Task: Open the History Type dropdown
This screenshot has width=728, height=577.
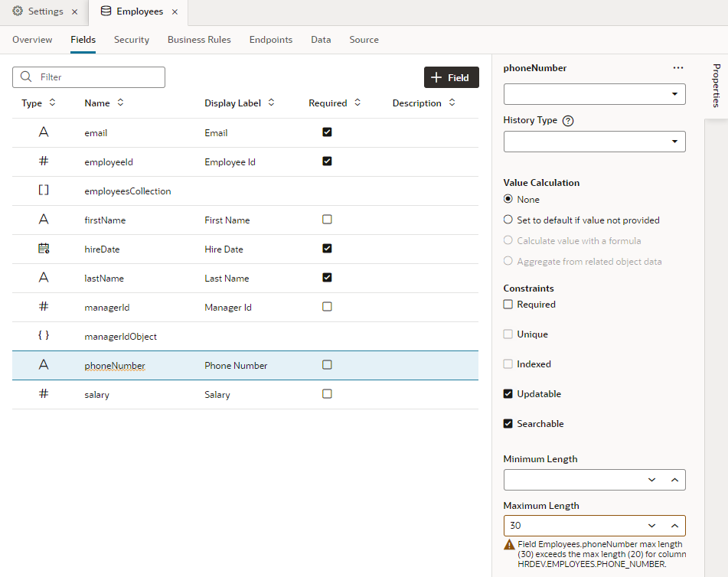Action: click(x=594, y=142)
